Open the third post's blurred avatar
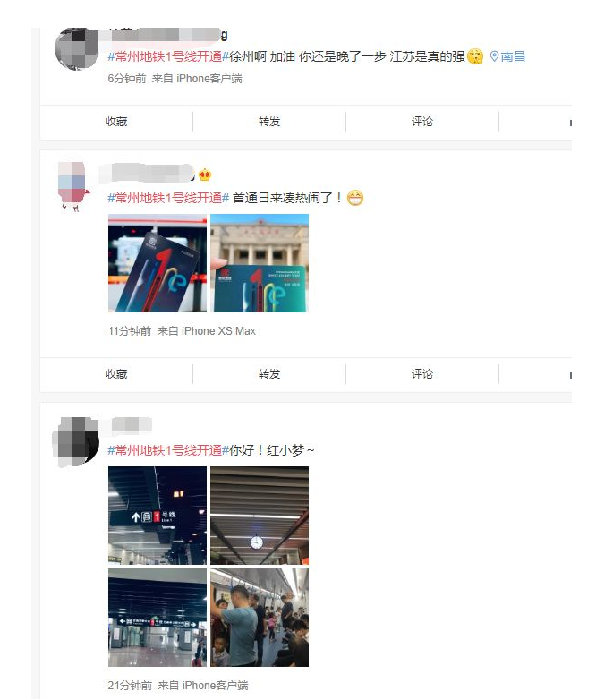 76,441
